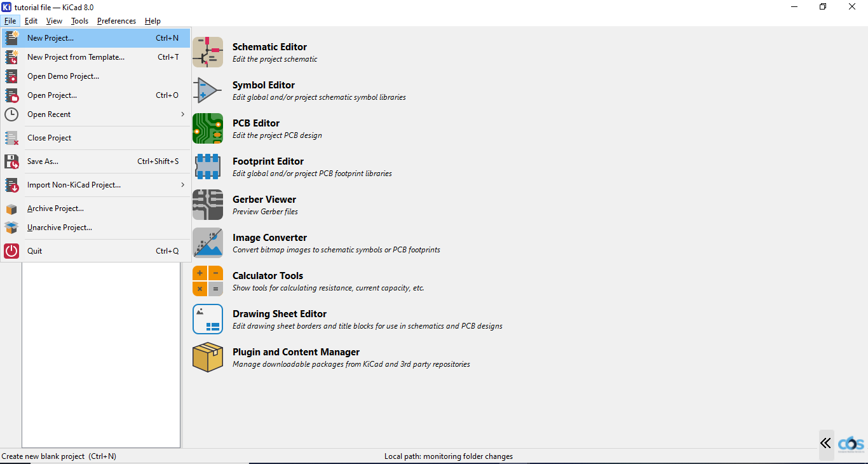Click the project files tree panel
This screenshot has height=464, width=868.
pyautogui.click(x=101, y=355)
